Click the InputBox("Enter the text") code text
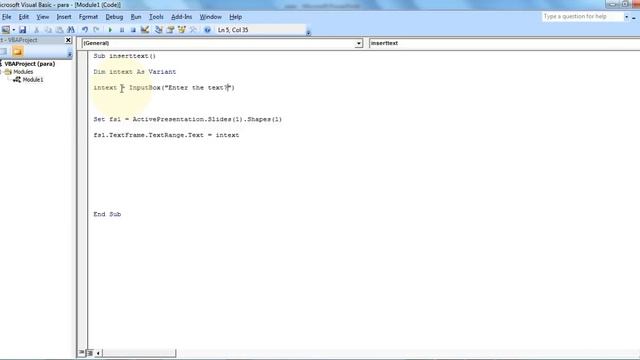Image resolution: width=640 pixels, height=360 pixels. [182, 88]
